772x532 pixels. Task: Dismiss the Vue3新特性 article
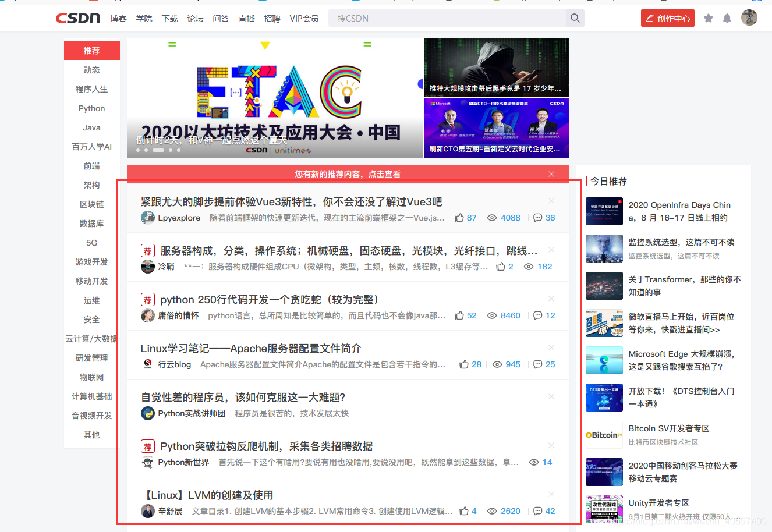point(551,201)
